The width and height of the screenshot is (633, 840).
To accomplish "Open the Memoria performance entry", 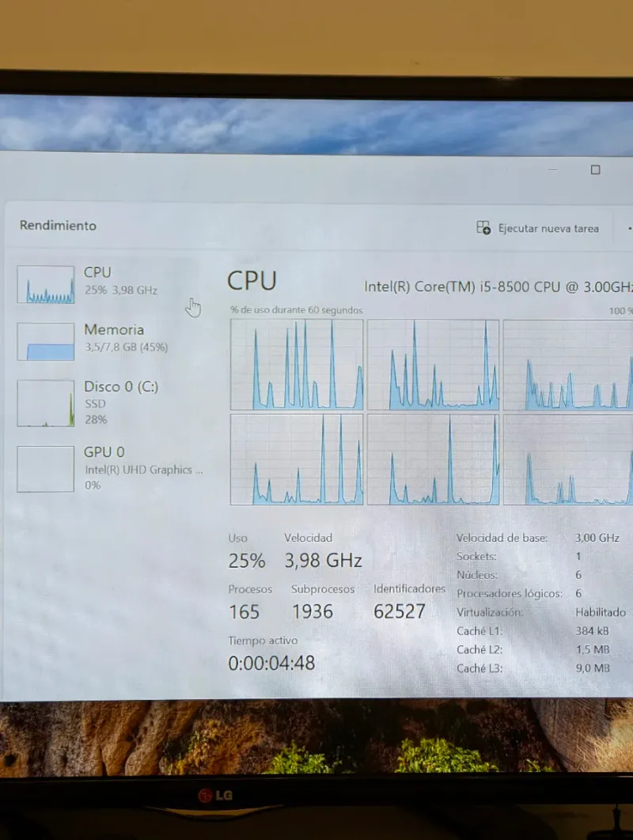I will [107, 340].
